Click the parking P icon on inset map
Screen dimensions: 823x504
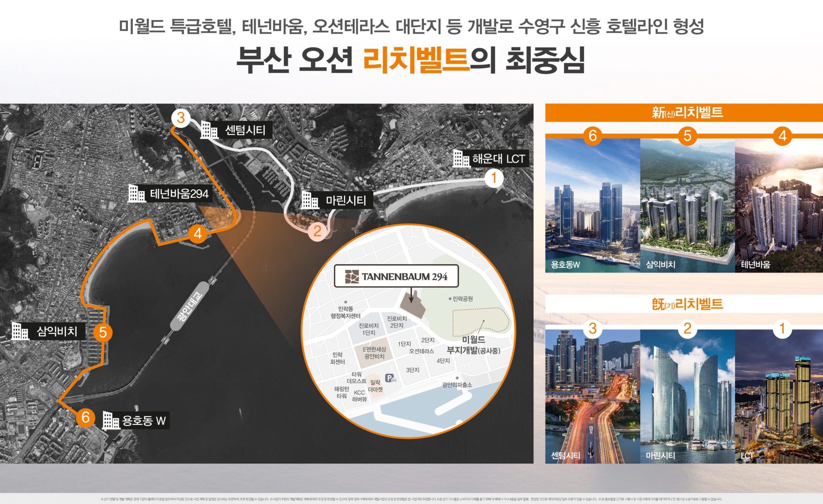(390, 378)
